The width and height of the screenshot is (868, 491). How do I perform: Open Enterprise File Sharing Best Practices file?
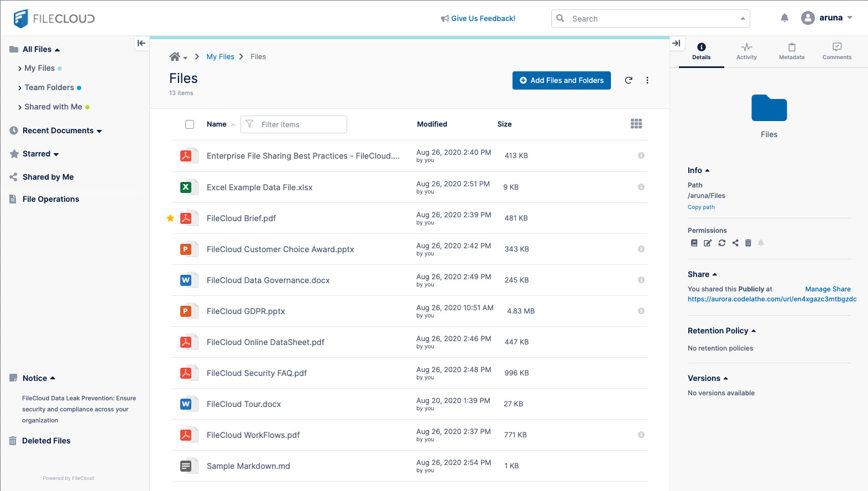click(303, 156)
